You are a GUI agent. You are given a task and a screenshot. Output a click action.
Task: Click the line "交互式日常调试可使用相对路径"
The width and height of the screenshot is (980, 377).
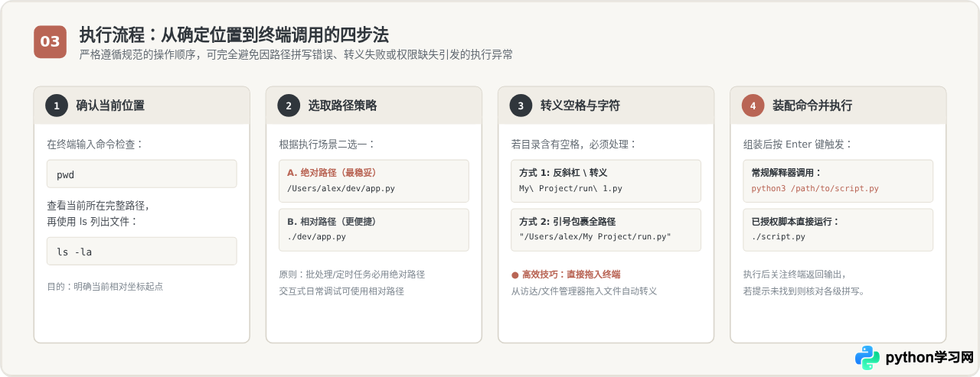(x=341, y=291)
